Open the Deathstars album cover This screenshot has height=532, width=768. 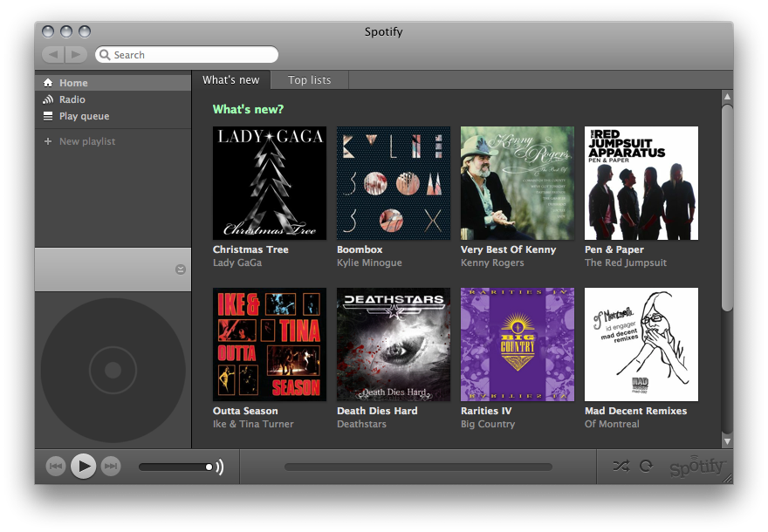[394, 344]
